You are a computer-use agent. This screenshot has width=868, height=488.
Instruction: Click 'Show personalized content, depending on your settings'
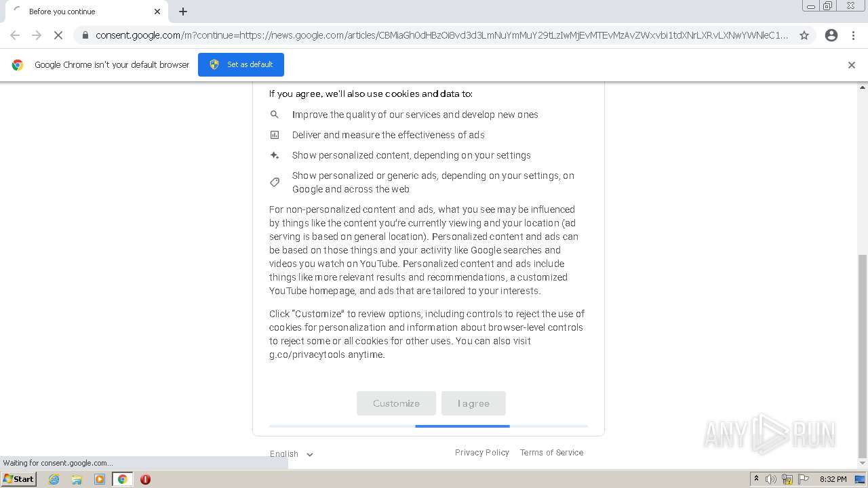click(x=412, y=155)
